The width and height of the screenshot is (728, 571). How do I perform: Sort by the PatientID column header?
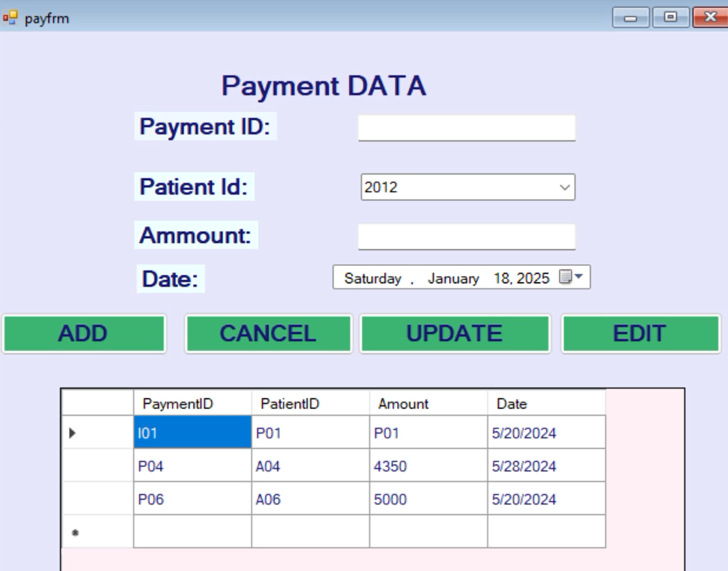(x=311, y=404)
